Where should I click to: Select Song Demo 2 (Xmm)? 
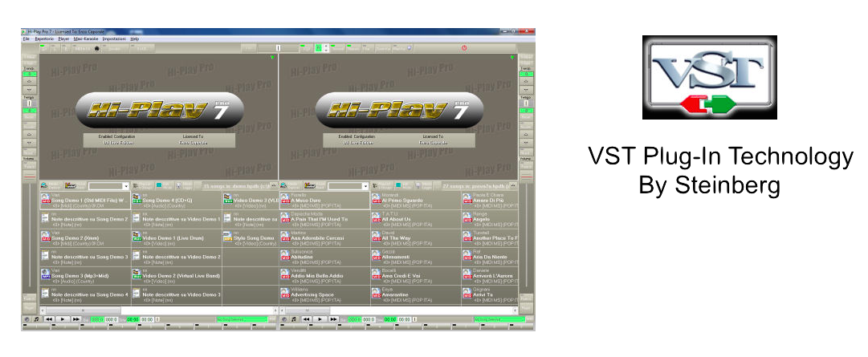pos(85,238)
